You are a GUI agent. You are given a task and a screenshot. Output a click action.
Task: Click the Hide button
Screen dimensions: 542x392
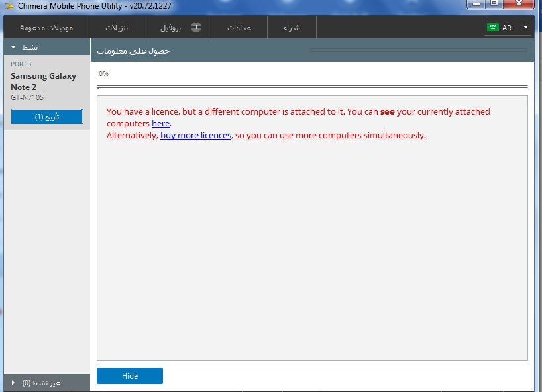coord(130,375)
